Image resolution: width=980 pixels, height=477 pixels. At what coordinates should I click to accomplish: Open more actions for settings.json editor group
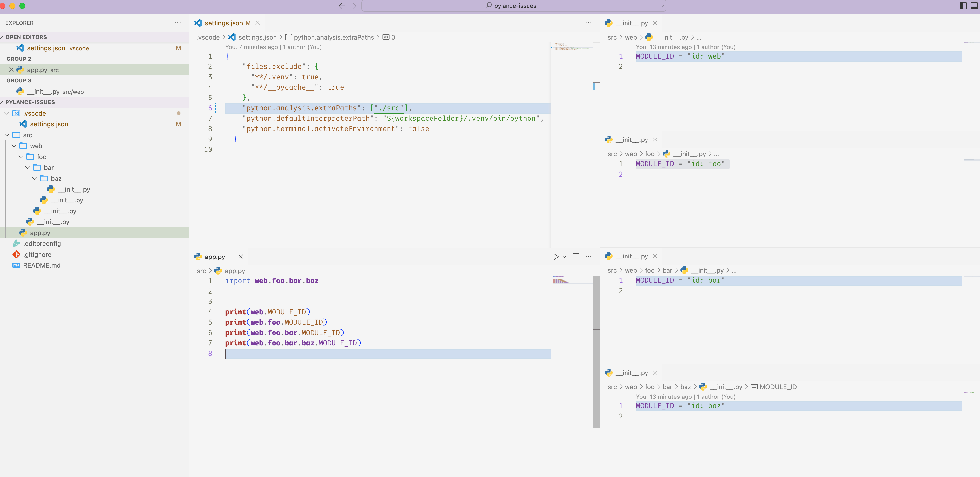click(588, 23)
